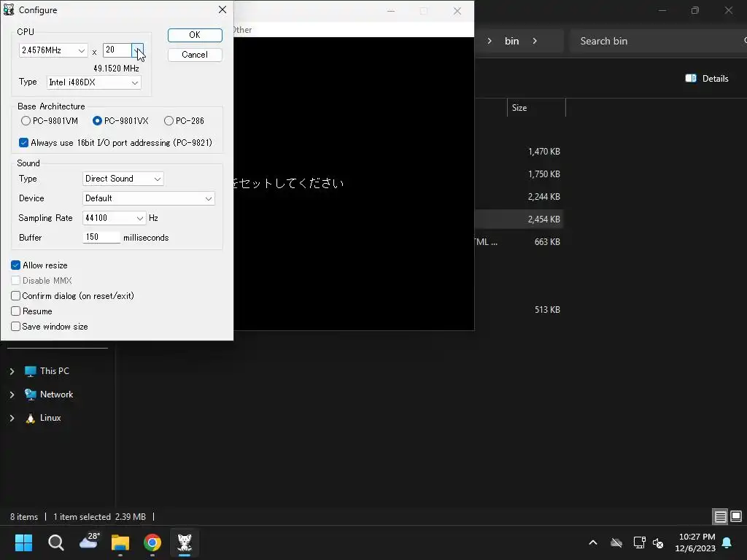
Task: Expand This PC tree node
Action: point(12,371)
